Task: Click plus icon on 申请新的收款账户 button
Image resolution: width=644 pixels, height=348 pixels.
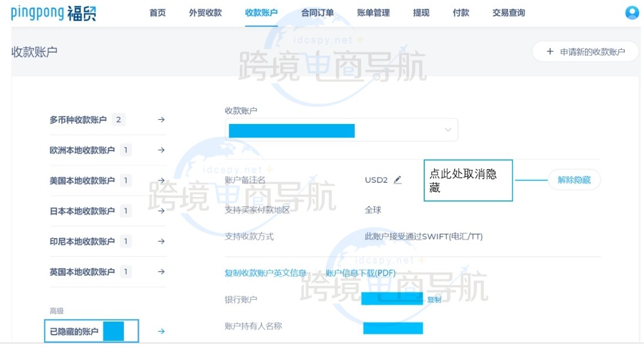Action: click(549, 51)
